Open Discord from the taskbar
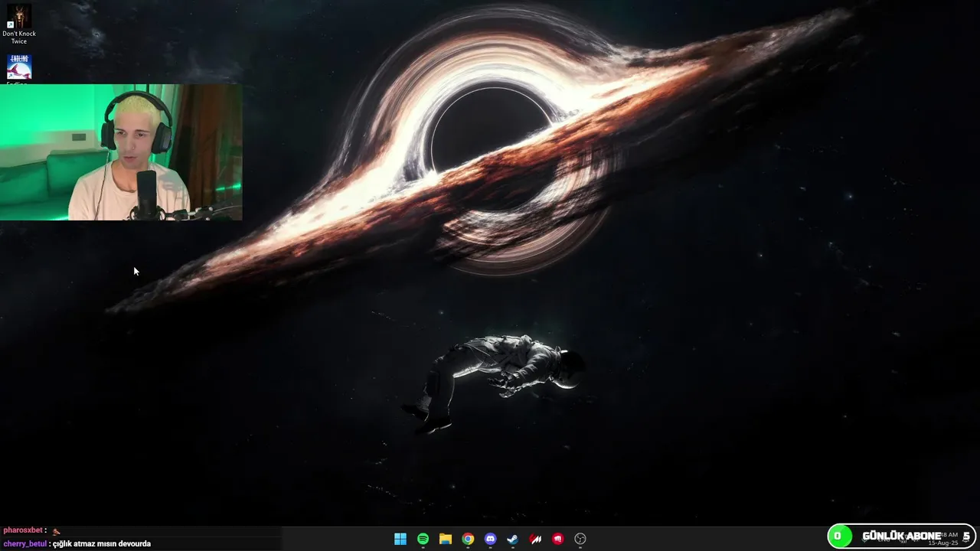 tap(491, 539)
